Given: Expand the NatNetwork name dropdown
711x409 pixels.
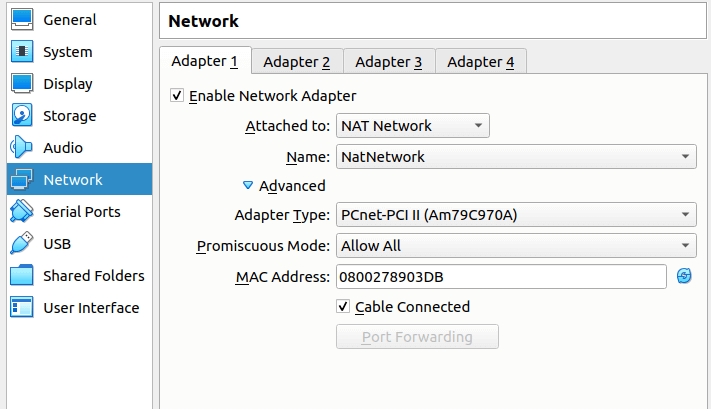Looking at the screenshot, I should click(516, 156).
